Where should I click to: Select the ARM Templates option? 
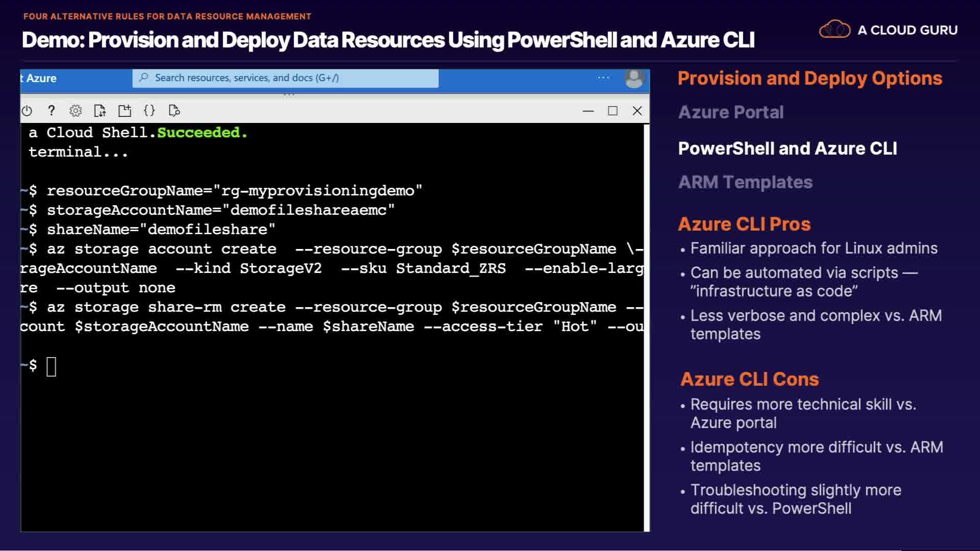(745, 182)
